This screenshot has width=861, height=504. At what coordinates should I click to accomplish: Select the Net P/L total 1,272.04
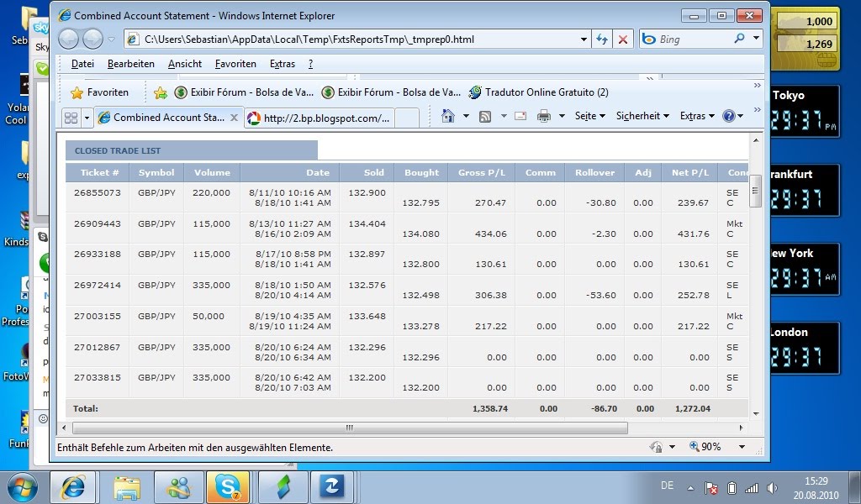(x=693, y=408)
